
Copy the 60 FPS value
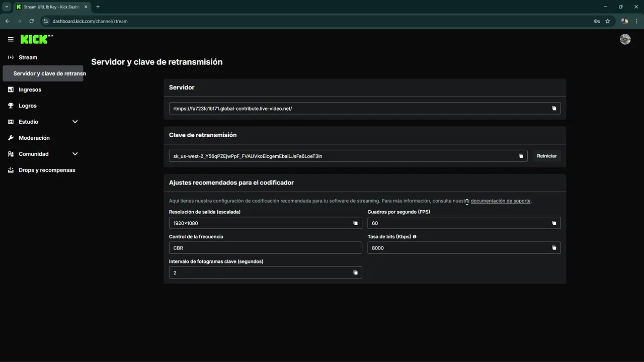(x=554, y=223)
